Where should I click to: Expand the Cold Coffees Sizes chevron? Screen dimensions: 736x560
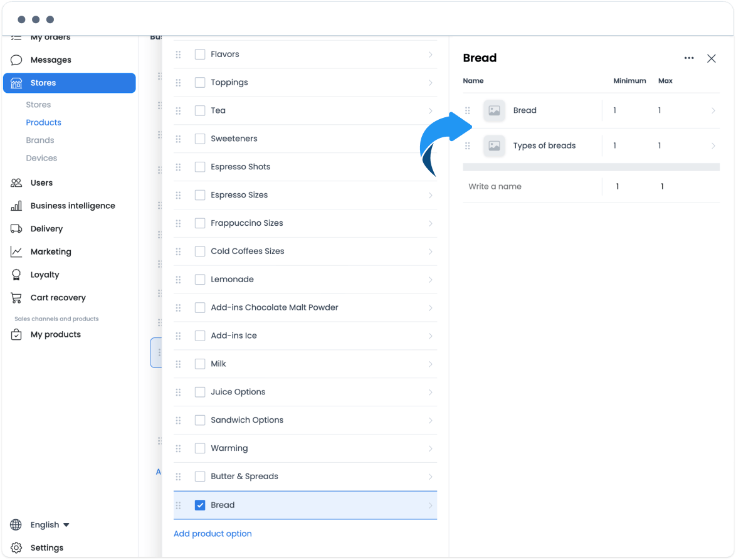431,252
